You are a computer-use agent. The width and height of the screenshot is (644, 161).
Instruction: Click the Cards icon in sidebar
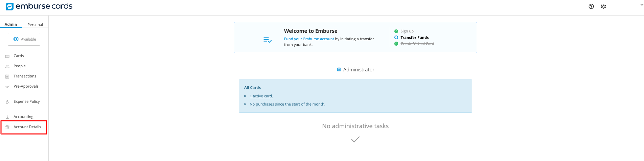pos(7,56)
